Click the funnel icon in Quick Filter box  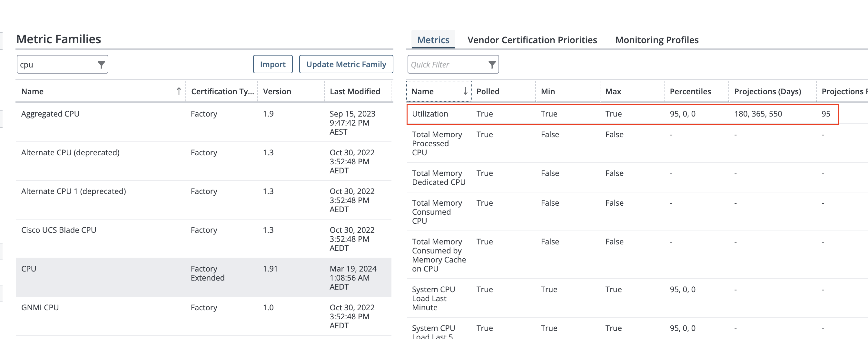pyautogui.click(x=492, y=65)
